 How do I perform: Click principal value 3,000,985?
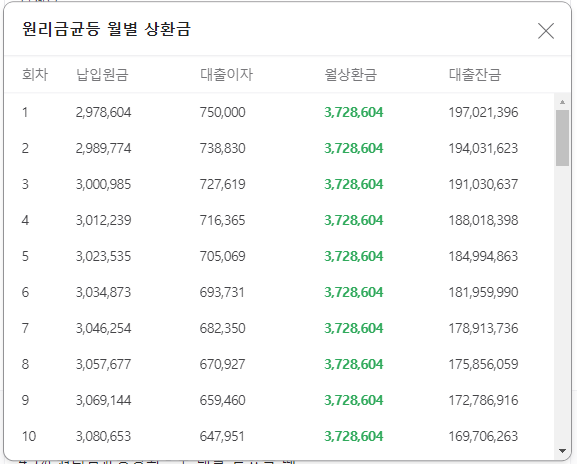(x=103, y=184)
